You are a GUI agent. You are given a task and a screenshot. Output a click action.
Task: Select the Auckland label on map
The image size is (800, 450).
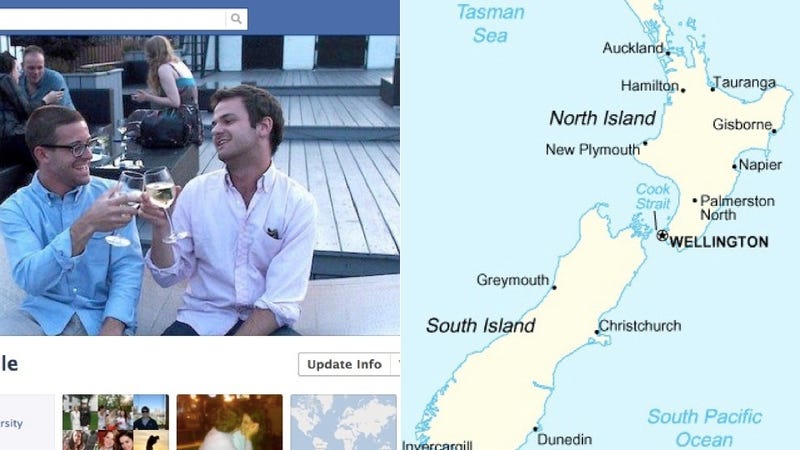tap(633, 48)
